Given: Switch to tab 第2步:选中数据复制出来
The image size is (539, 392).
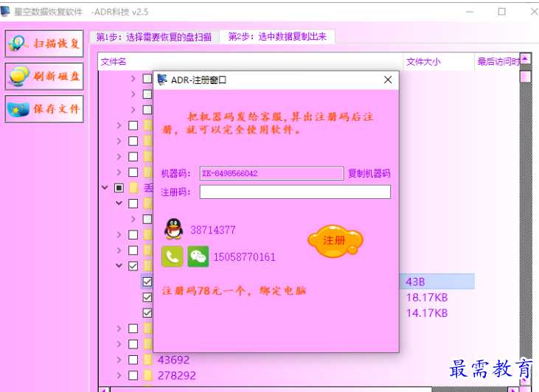Looking at the screenshot, I should click(x=277, y=36).
